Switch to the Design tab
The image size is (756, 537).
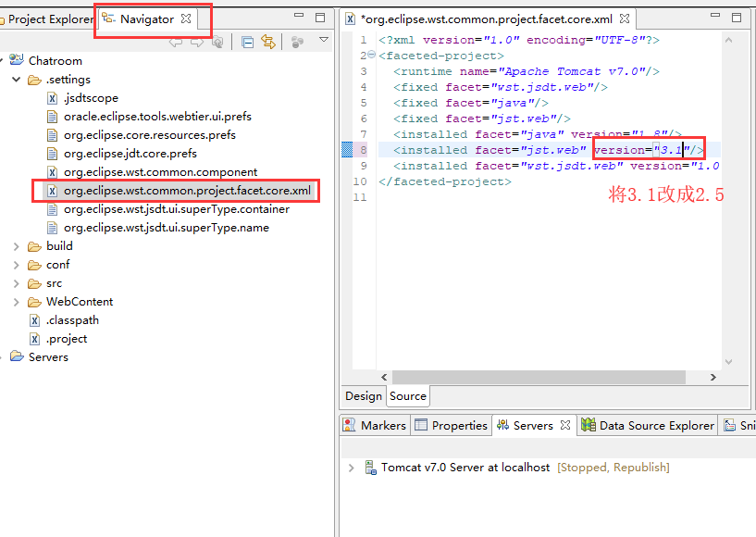click(x=364, y=396)
